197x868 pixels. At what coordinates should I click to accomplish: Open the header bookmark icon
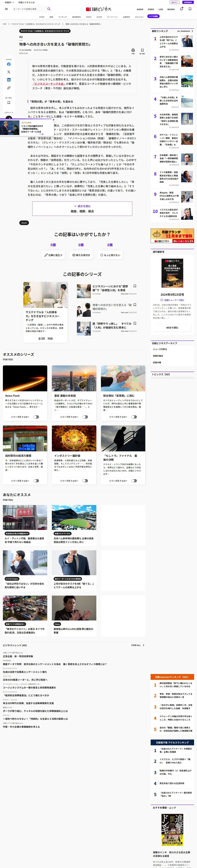click(x=190, y=9)
